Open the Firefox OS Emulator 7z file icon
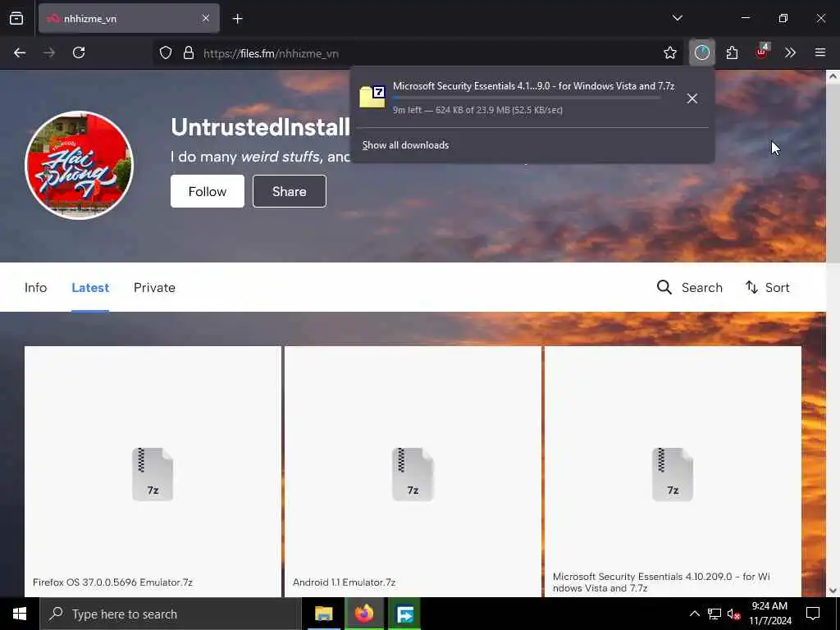 pos(153,475)
